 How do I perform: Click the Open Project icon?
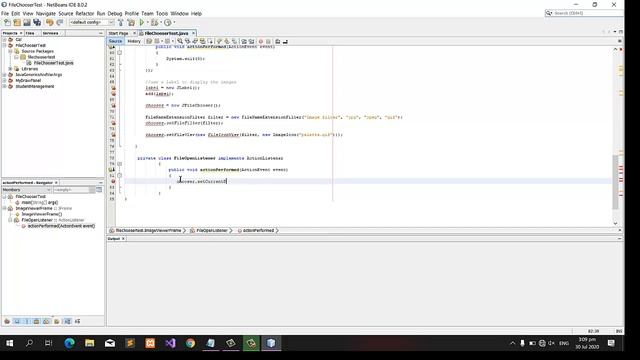click(x=27, y=22)
